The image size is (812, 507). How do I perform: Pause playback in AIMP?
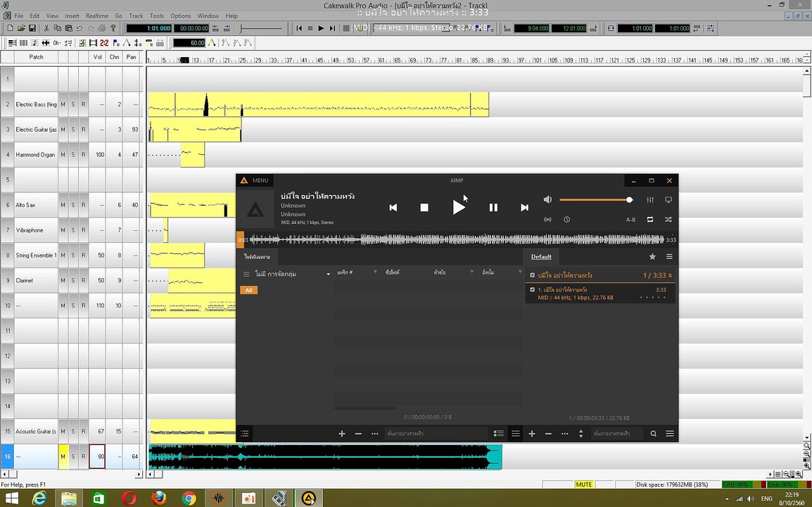(493, 207)
